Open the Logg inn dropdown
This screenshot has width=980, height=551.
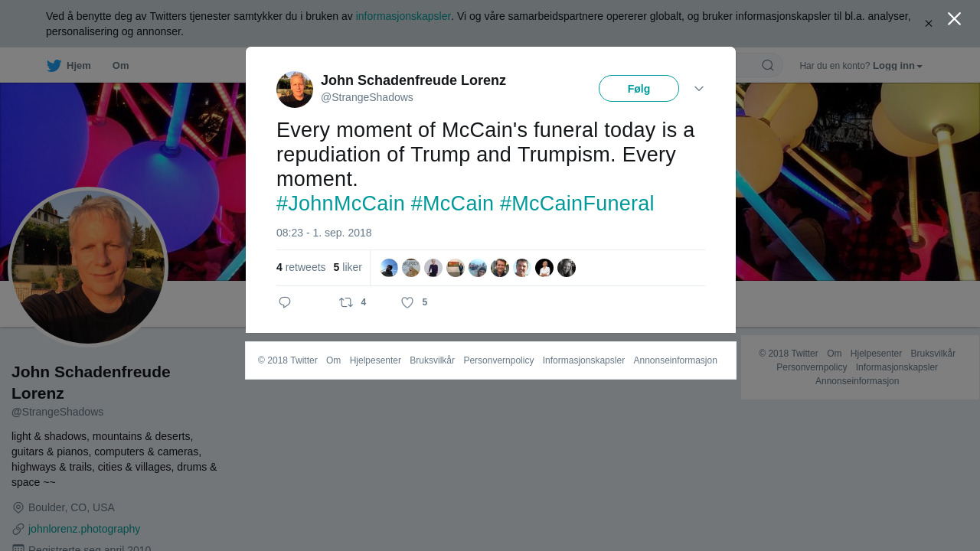point(897,66)
